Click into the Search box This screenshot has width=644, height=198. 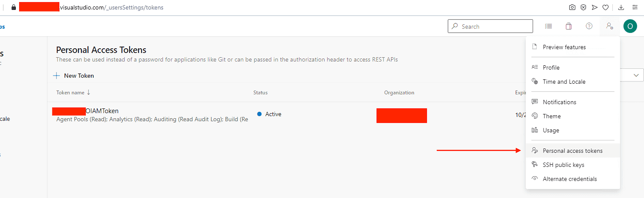pyautogui.click(x=495, y=26)
